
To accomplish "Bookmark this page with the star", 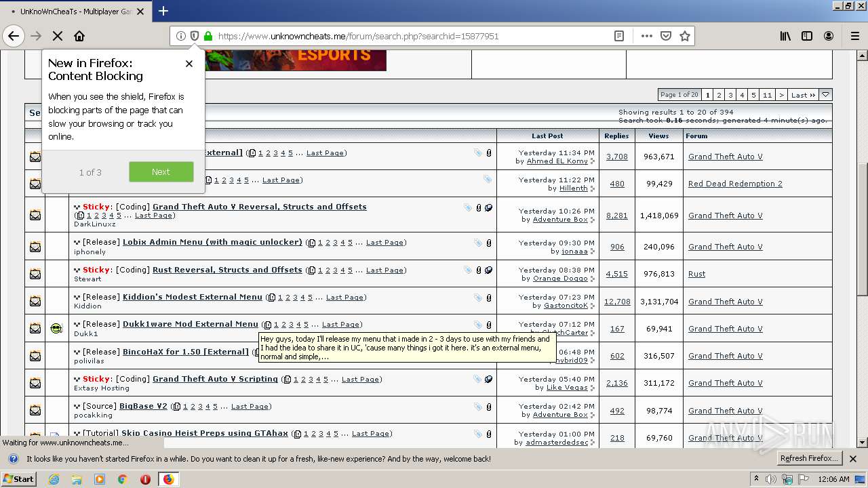I will (x=685, y=36).
